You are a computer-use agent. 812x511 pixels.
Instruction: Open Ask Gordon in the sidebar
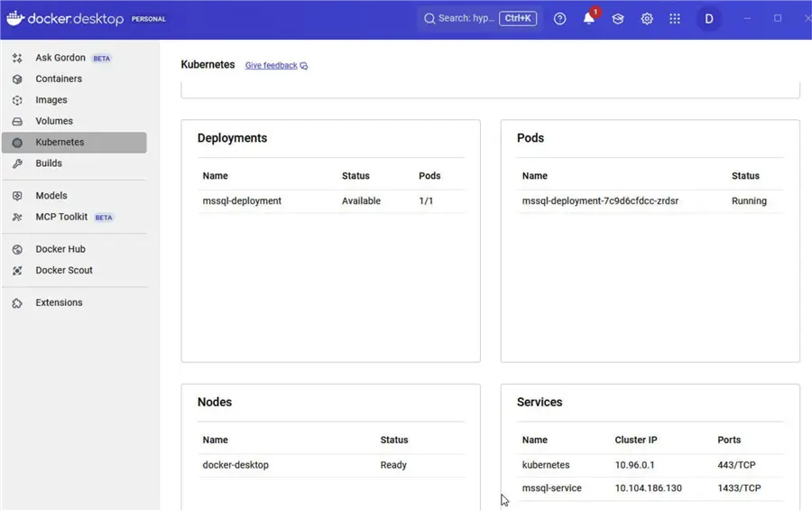60,58
